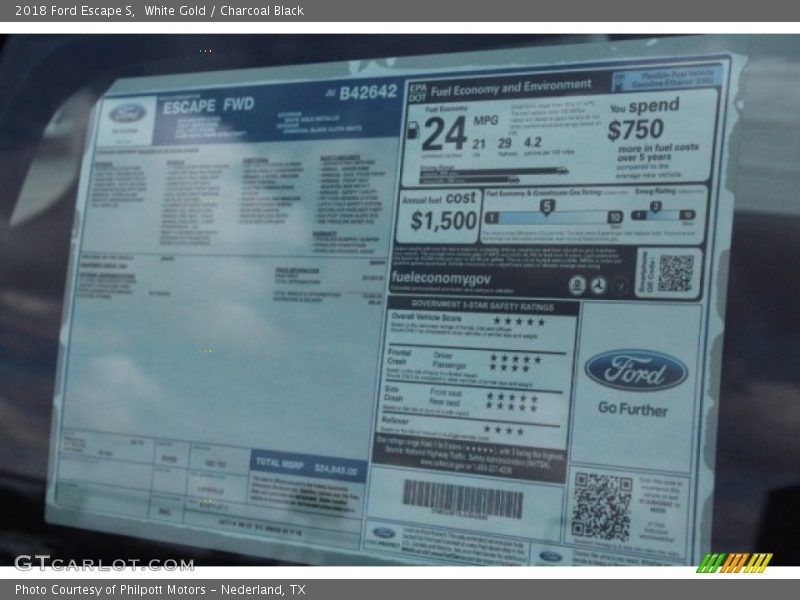Click the large Ford oval logo above Go Further
Viewport: 800px width, 600px height.
pos(636,370)
